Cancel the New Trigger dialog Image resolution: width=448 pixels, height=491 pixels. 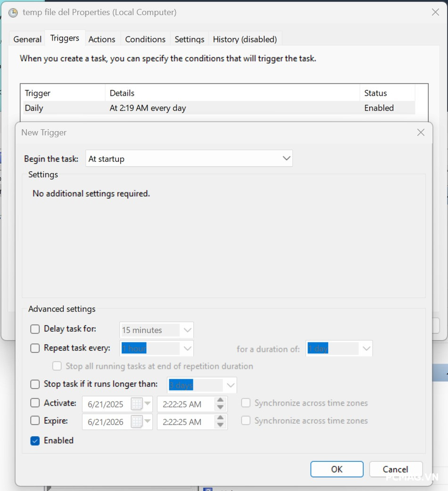coord(395,469)
